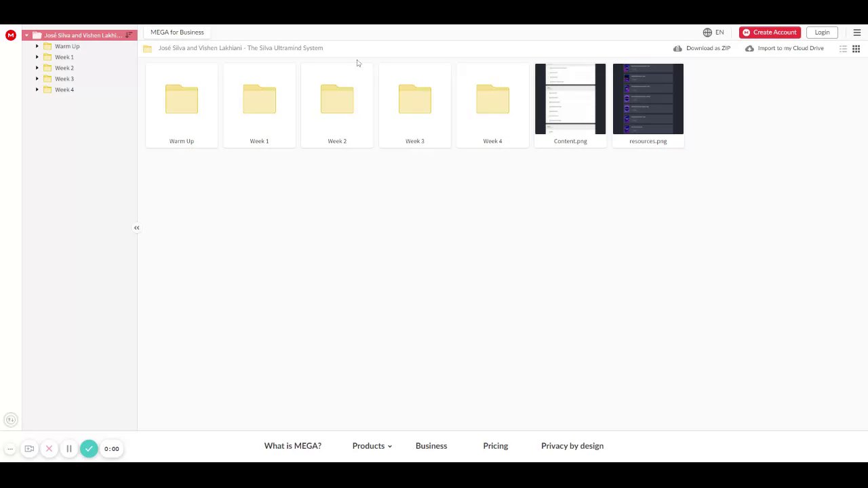Screen dimensions: 868x488
Task: Expand the Week 1 tree folder arrow
Action: [x=37, y=57]
